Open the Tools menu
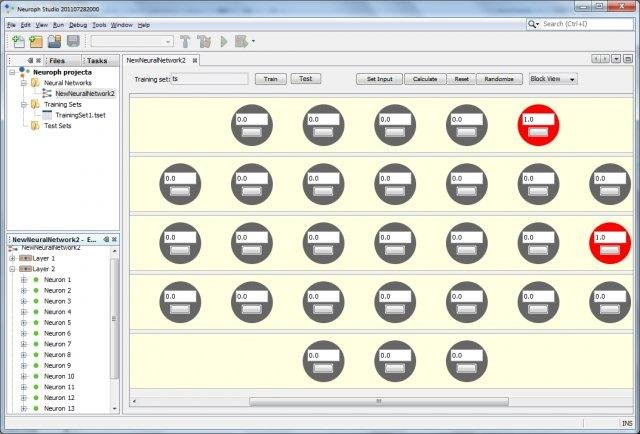640x434 pixels. coord(99,25)
